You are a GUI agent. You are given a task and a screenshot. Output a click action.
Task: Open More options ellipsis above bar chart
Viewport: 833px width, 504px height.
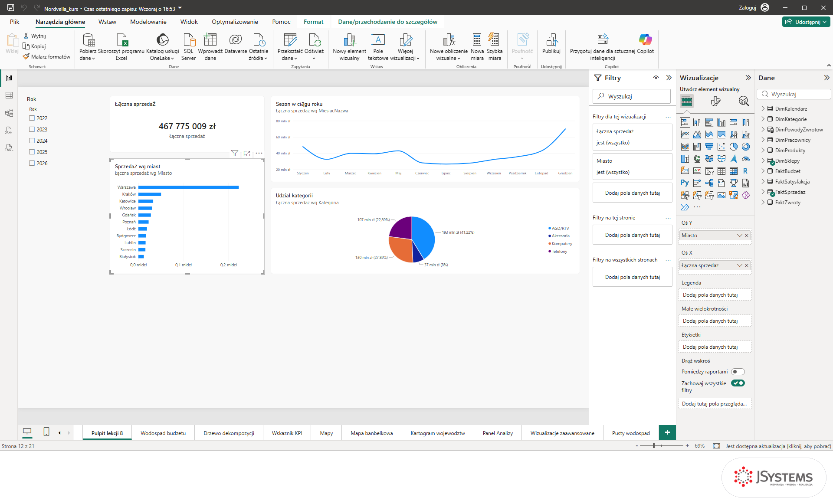[259, 153]
